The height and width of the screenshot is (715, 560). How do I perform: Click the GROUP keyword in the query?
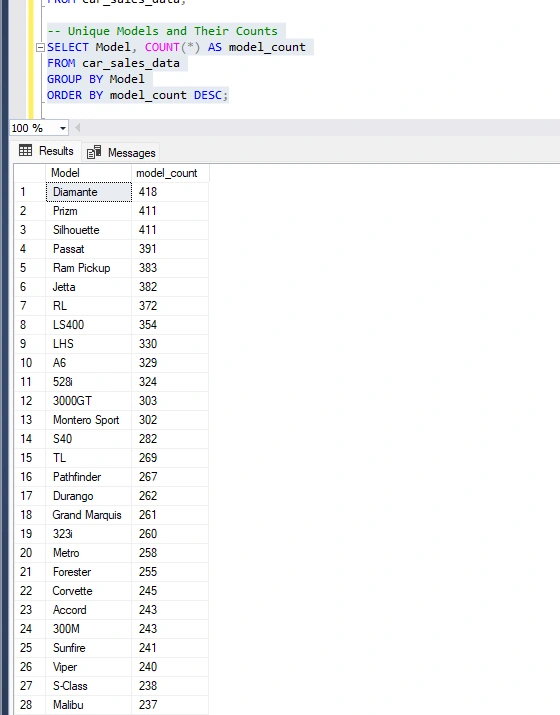pos(64,79)
